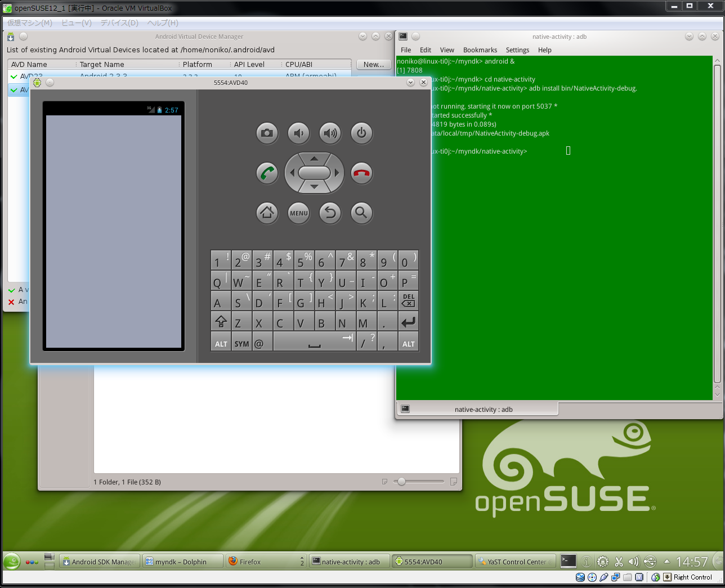Click the spacebar on emulator keyboard

pos(314,342)
